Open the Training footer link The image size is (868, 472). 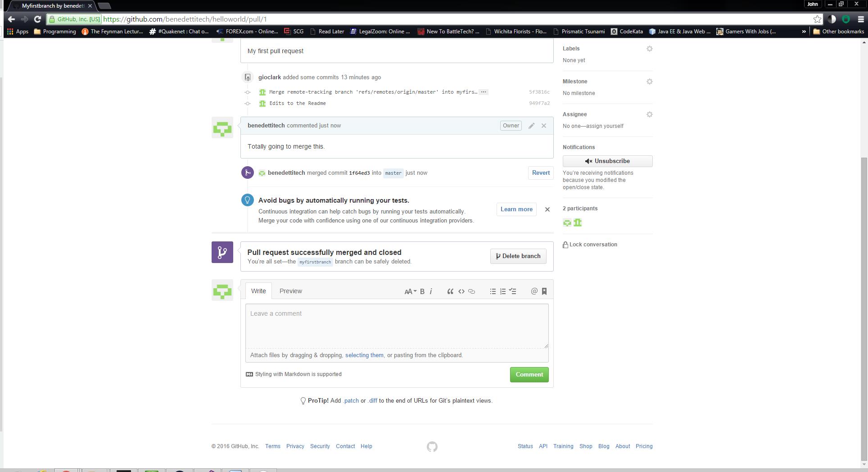coord(563,446)
